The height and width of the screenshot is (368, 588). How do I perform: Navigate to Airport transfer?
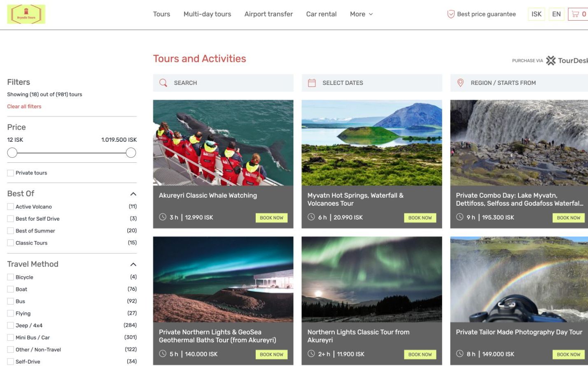(268, 14)
